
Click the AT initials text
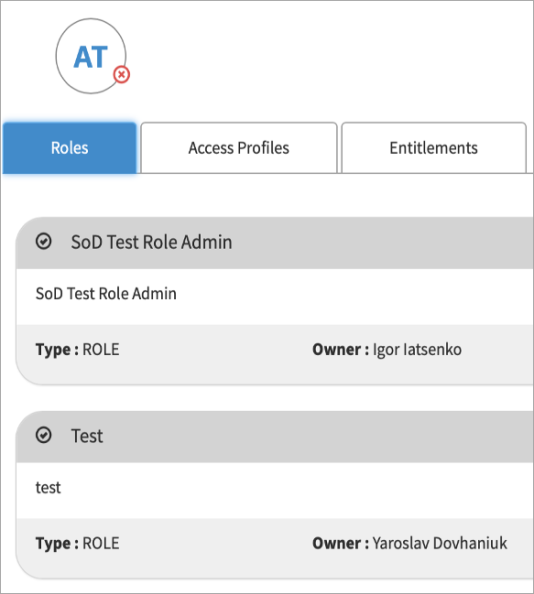91,57
